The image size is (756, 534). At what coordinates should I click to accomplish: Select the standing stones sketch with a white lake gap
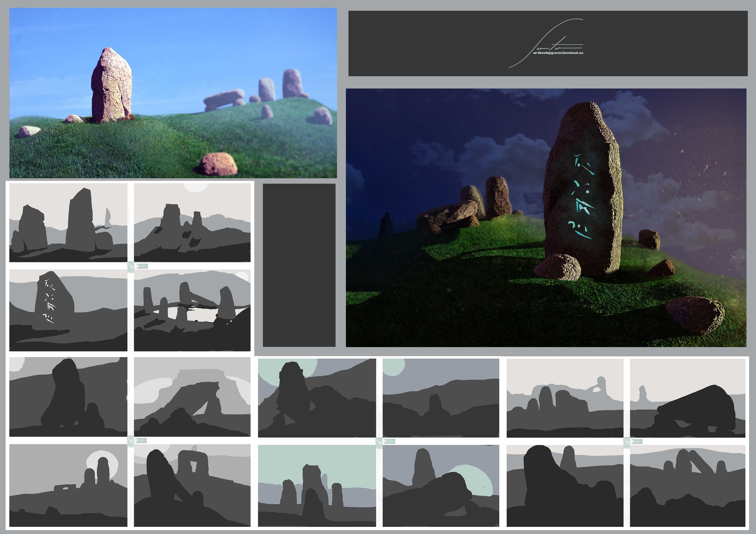tap(192, 310)
